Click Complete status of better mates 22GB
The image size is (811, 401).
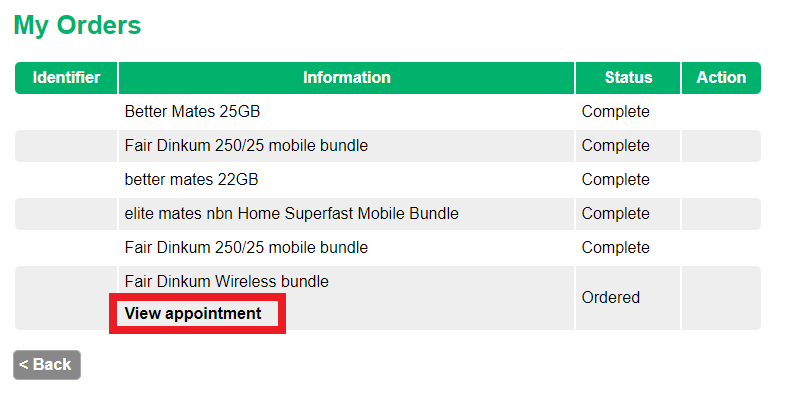click(615, 180)
